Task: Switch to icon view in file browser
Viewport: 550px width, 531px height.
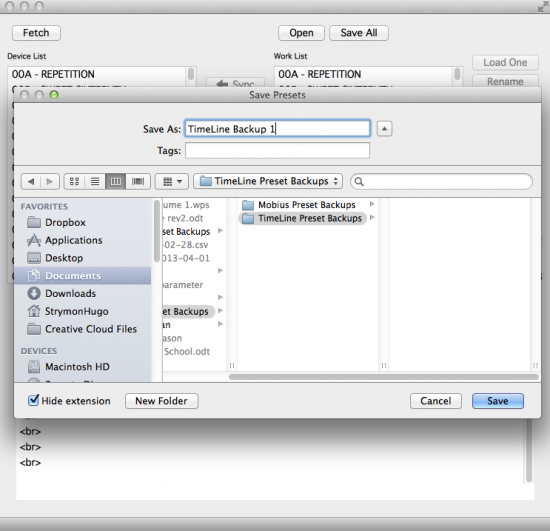Action: point(74,181)
